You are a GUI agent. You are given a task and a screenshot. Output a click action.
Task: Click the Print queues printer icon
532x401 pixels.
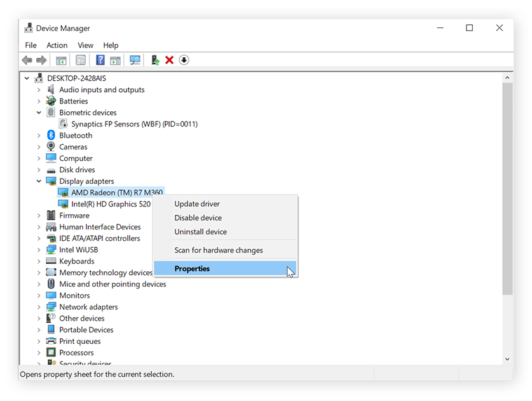pyautogui.click(x=51, y=341)
